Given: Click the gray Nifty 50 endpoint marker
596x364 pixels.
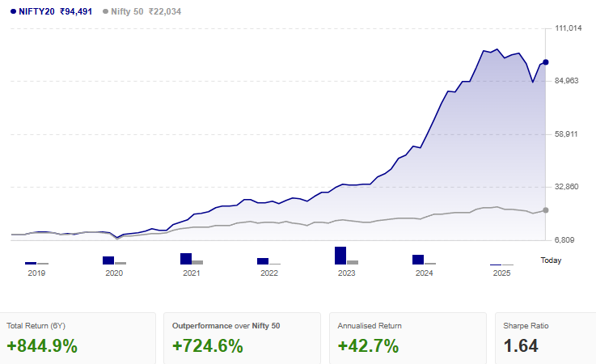Looking at the screenshot, I should click(545, 210).
